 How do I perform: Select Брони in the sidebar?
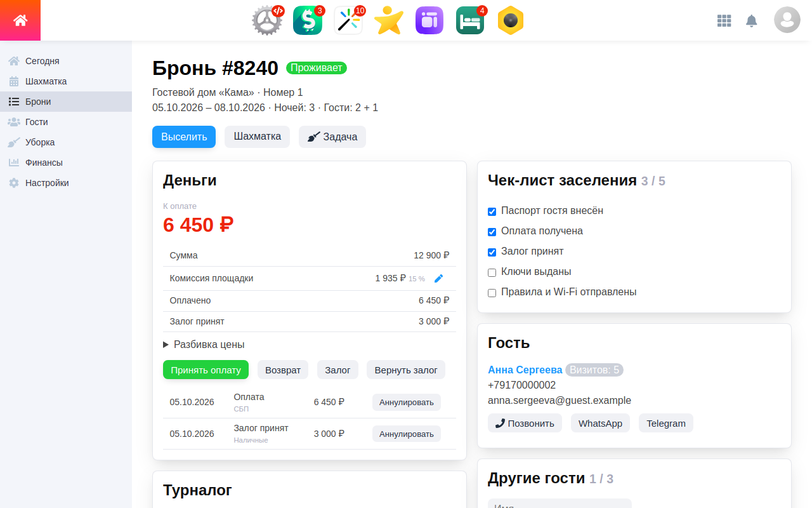click(x=66, y=102)
